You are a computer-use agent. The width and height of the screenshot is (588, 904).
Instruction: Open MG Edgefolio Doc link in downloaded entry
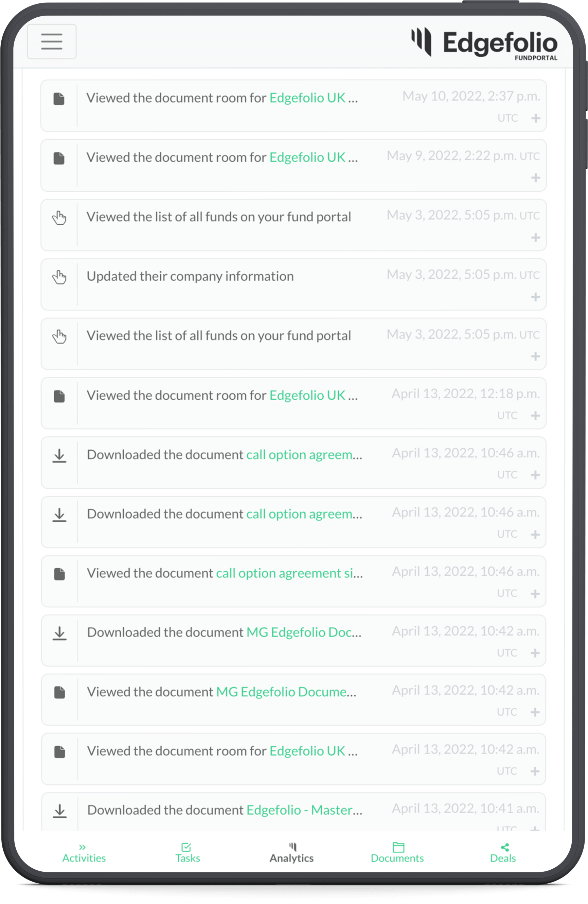tap(299, 632)
